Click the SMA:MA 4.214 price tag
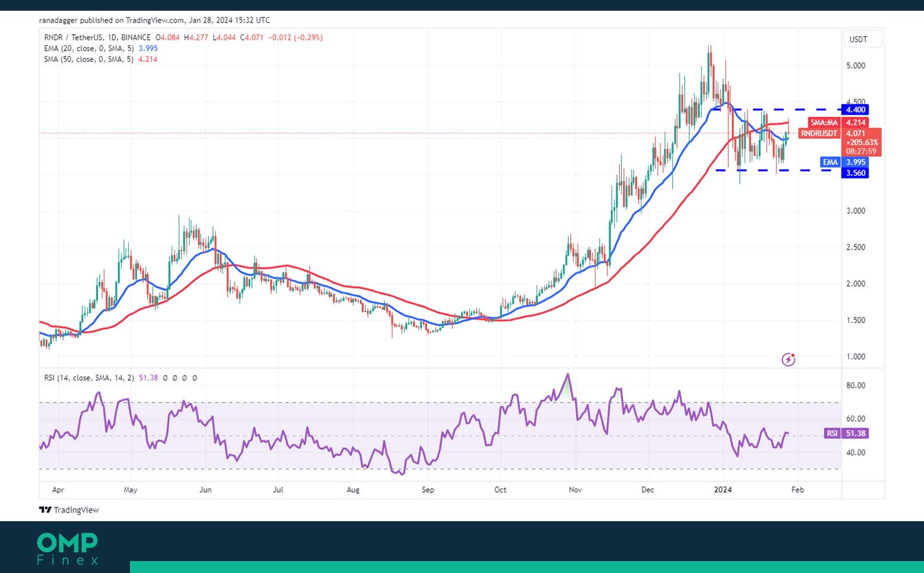This screenshot has height=573, width=924. [838, 123]
